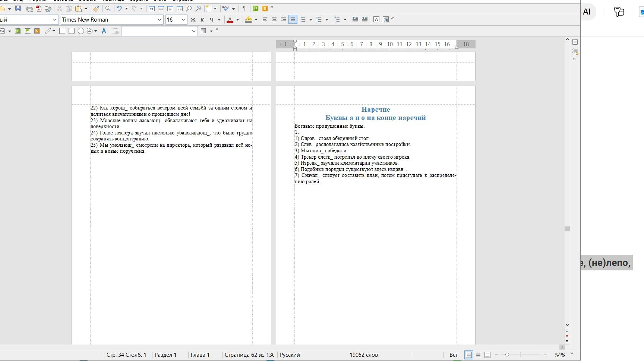This screenshot has width=644, height=362.
Task: Open the character formatting dialog icon
Action: tap(376, 20)
